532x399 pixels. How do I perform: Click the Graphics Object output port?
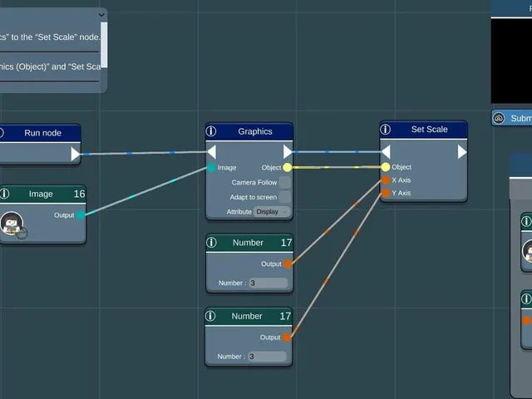pos(287,167)
